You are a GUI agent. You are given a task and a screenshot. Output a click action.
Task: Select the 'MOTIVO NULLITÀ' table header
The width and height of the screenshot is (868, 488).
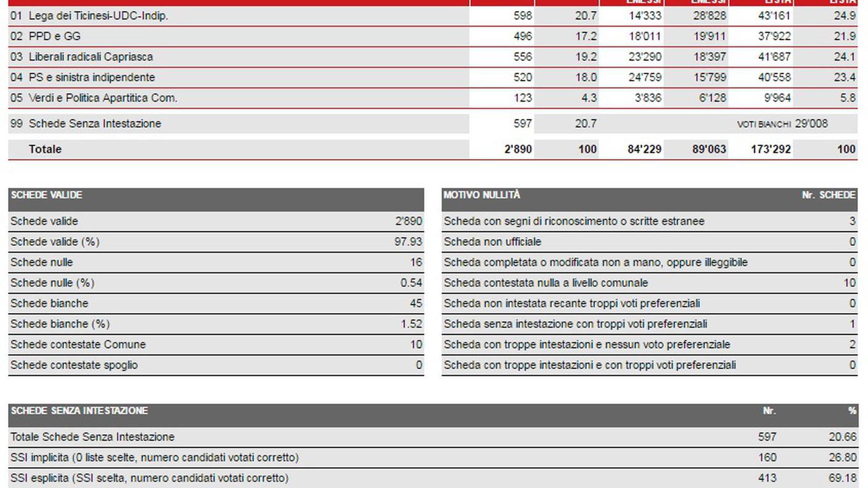482,195
